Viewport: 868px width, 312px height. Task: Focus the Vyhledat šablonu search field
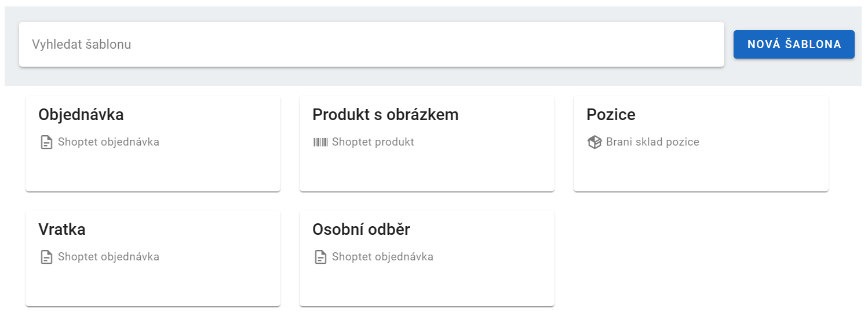click(371, 45)
